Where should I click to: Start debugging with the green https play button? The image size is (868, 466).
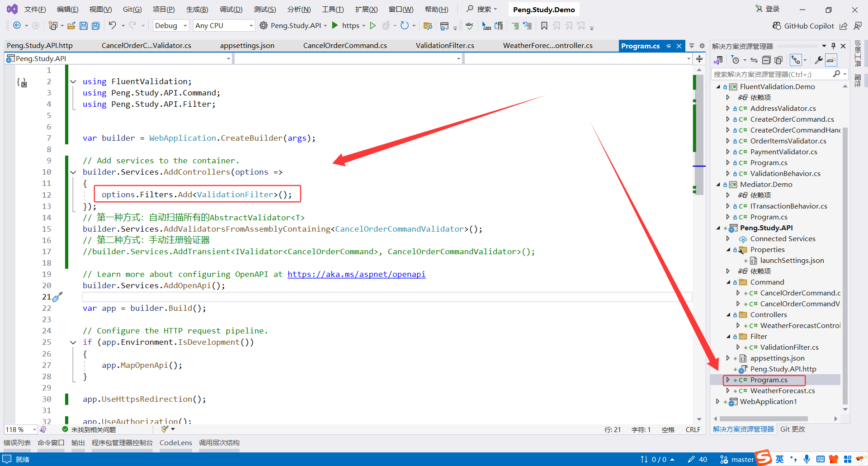tap(335, 25)
